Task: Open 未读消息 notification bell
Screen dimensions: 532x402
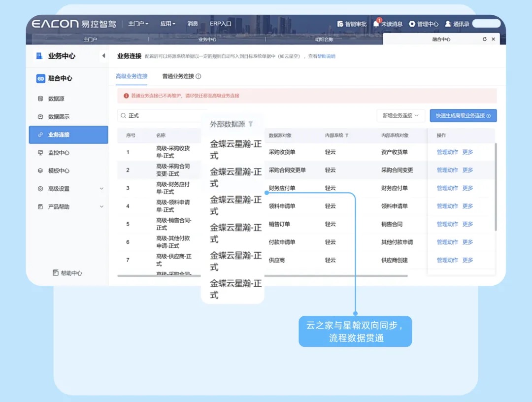Action: click(x=376, y=24)
